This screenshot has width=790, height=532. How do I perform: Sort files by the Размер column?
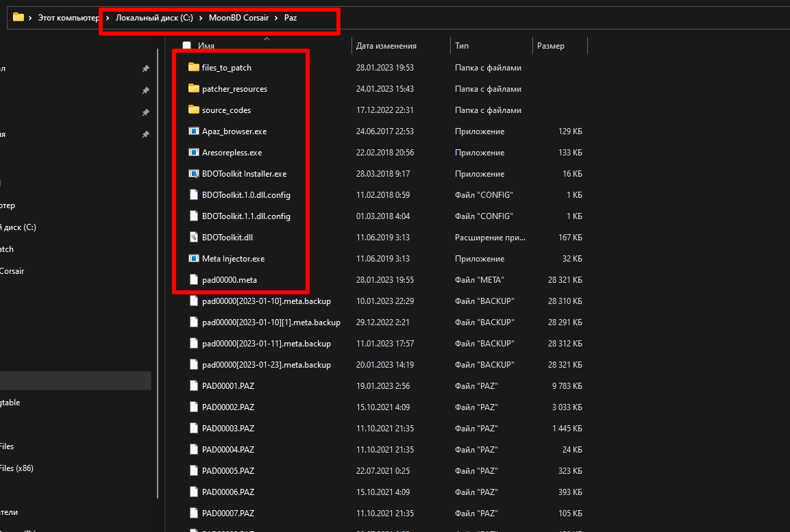coord(551,46)
